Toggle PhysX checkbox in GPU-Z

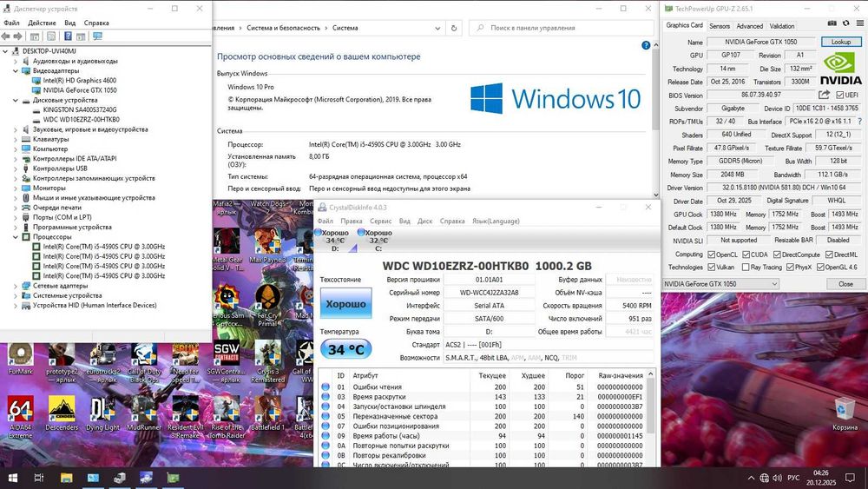pos(790,268)
